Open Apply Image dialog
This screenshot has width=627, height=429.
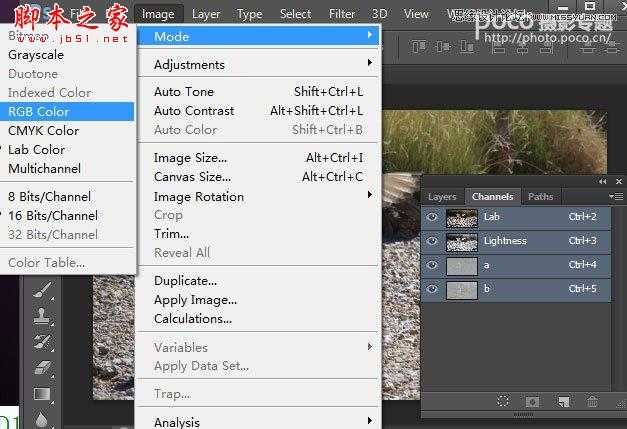point(259,300)
